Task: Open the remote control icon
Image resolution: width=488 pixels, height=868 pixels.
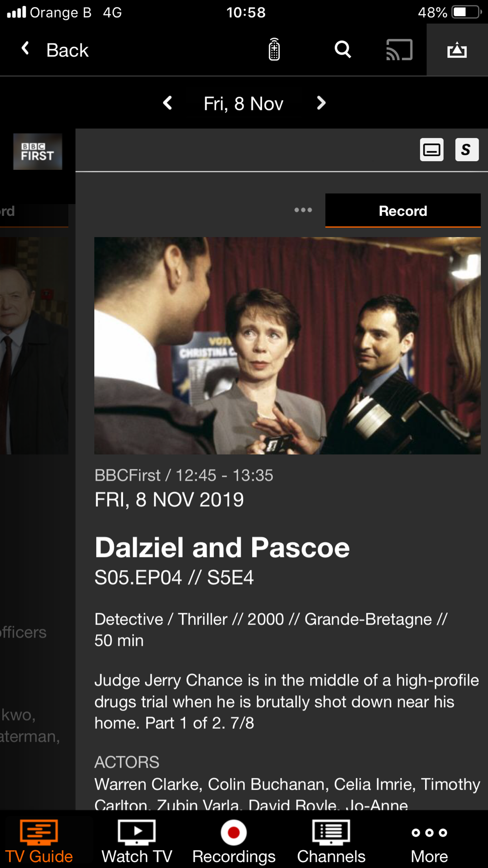Action: 274,49
